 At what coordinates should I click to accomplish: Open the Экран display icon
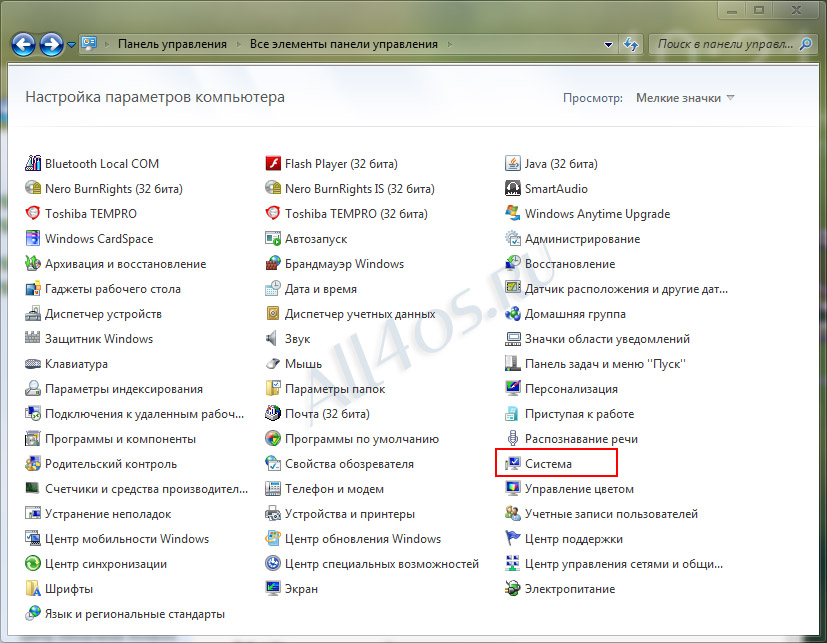tap(273, 589)
